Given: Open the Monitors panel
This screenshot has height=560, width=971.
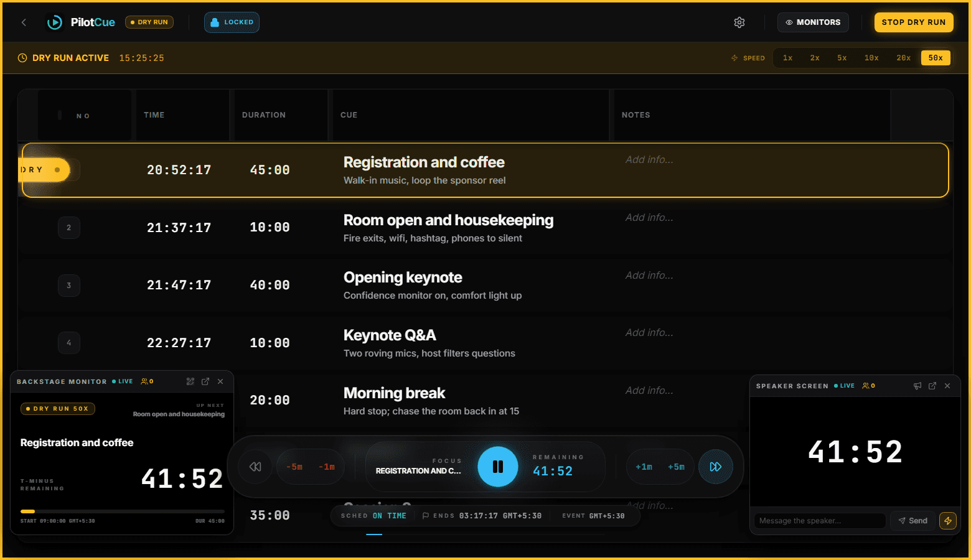Looking at the screenshot, I should pyautogui.click(x=813, y=22).
